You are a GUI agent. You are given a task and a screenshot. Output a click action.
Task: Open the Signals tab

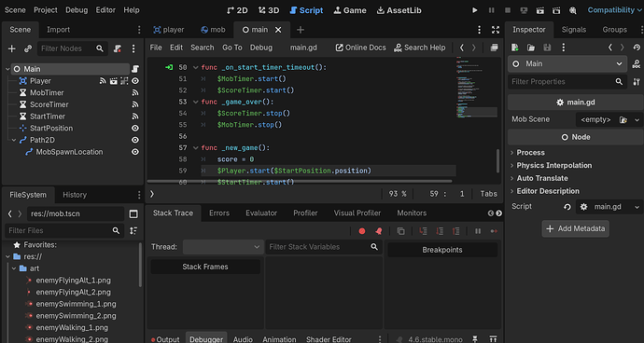[x=574, y=30]
